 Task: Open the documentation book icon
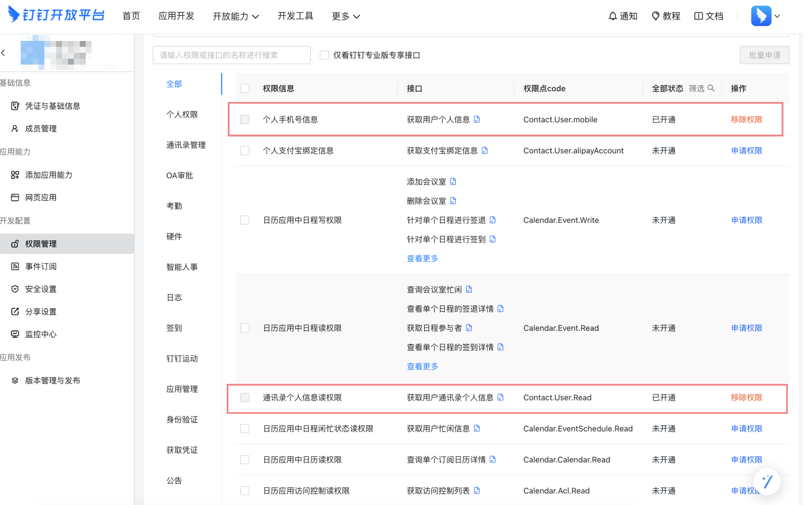point(698,16)
